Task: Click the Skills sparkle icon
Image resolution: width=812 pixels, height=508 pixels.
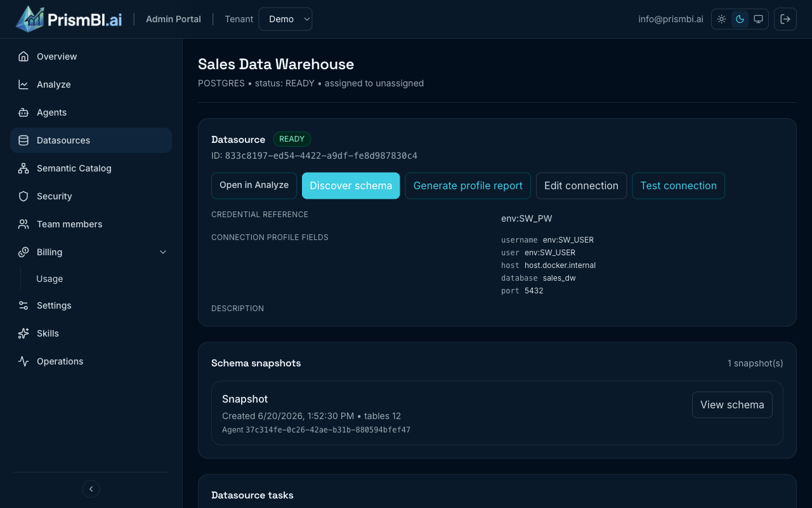Action: pyautogui.click(x=23, y=333)
